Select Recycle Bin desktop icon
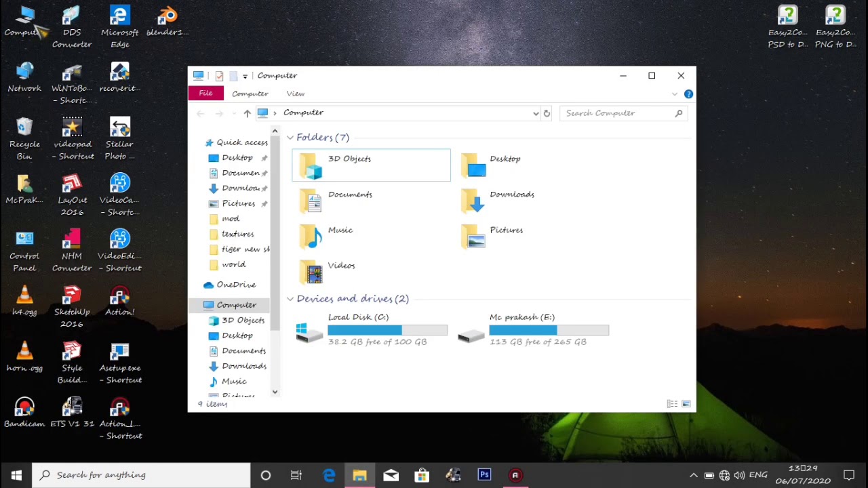The height and width of the screenshot is (488, 868). [x=24, y=139]
